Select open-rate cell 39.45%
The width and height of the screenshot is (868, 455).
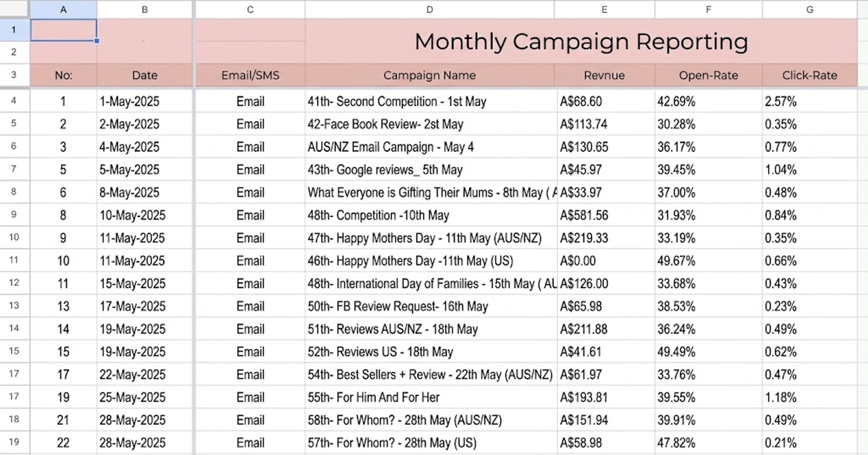tap(708, 170)
